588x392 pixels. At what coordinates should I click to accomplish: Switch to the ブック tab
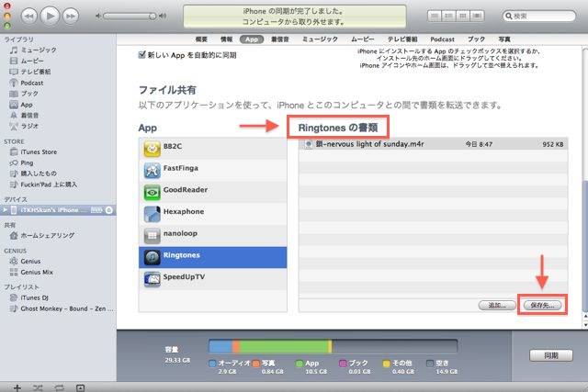point(476,39)
